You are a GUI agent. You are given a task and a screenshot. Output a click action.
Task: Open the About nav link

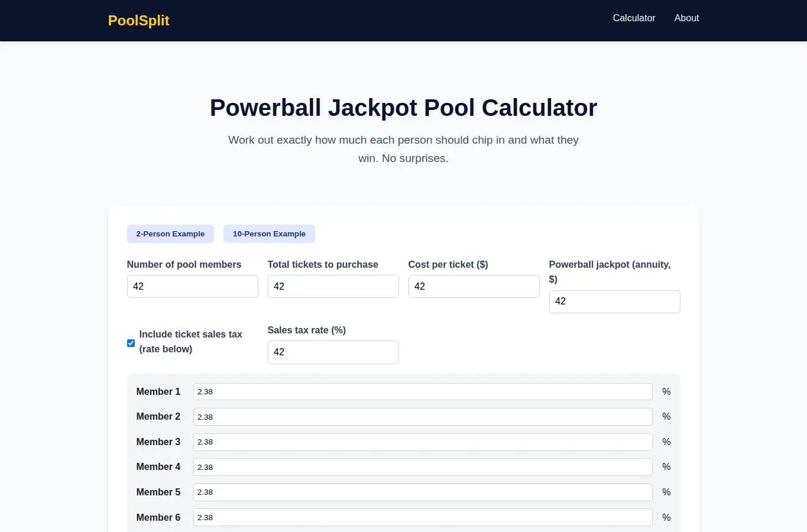[x=686, y=18]
